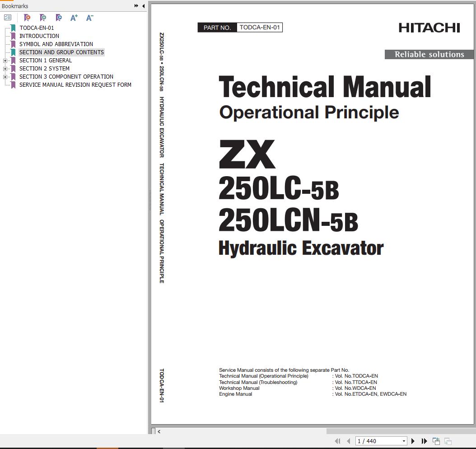The image size is (476, 449).
Task: Click the 'Operational Principle' subtitle
Action: [309, 112]
